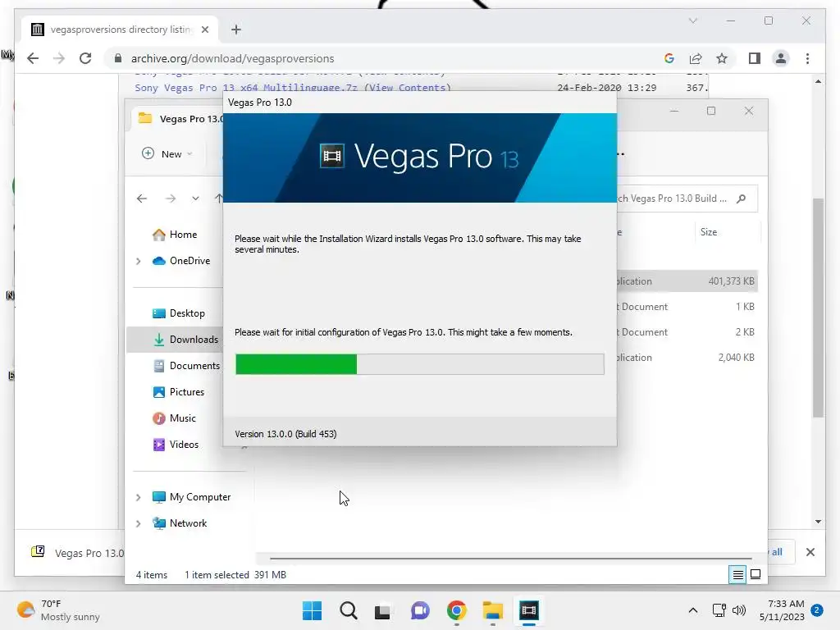
Task: Click the installer progress bar
Action: click(x=419, y=364)
